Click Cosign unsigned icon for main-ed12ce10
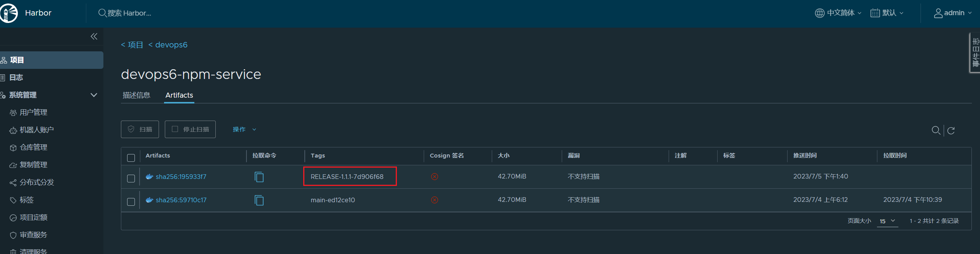The width and height of the screenshot is (980, 254). 435,200
